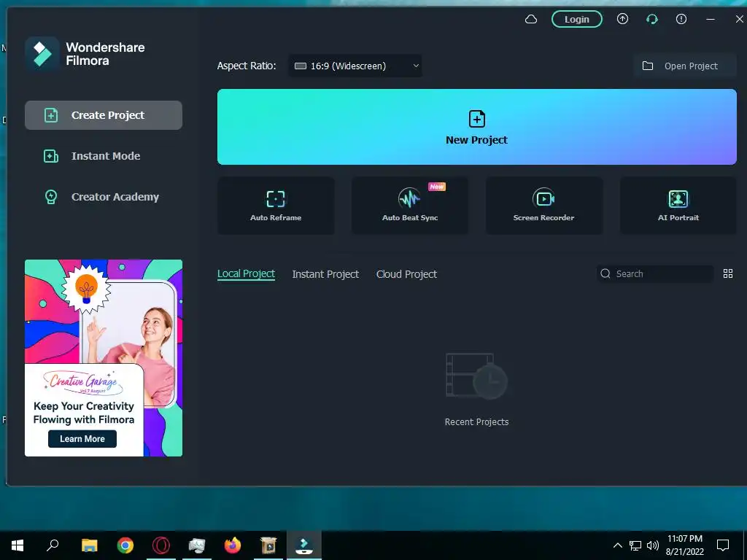747x560 pixels.
Task: Switch to Instant Project tab
Action: [325, 274]
